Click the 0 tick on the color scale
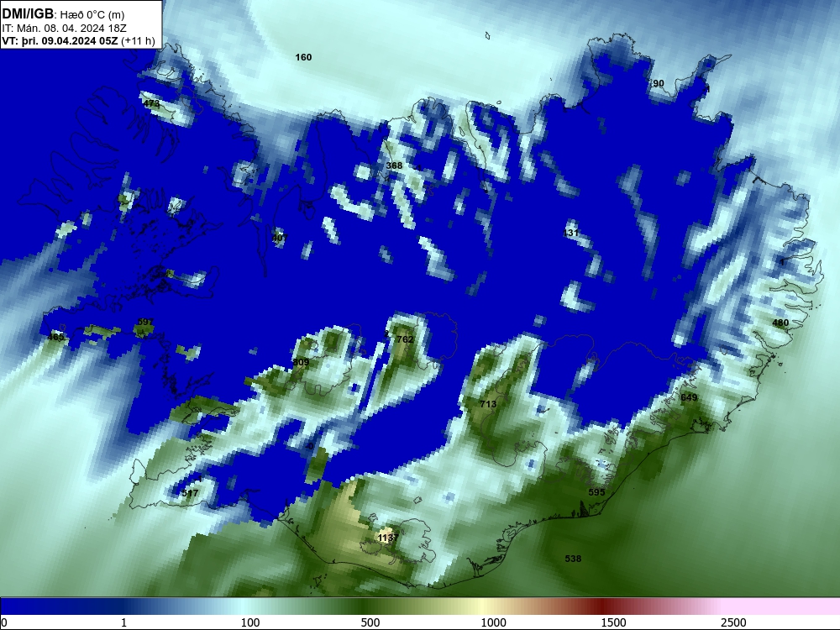This screenshot has height=630, width=840. (4, 622)
